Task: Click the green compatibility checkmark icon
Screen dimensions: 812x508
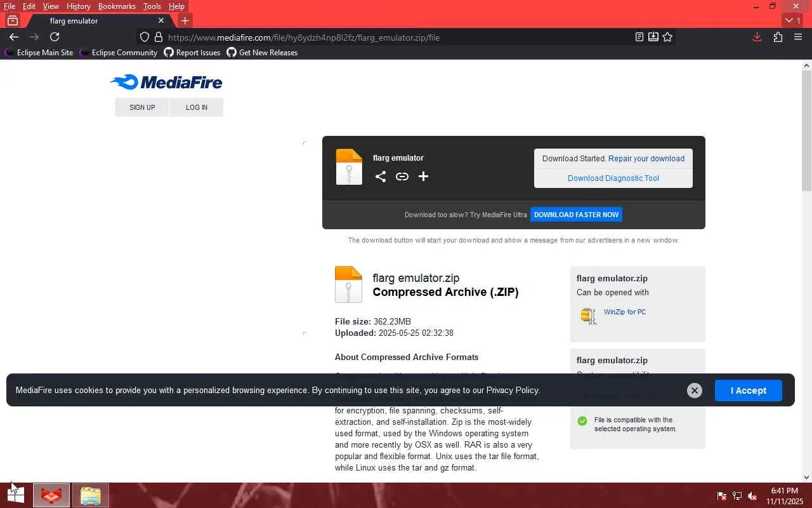Action: [582, 421]
